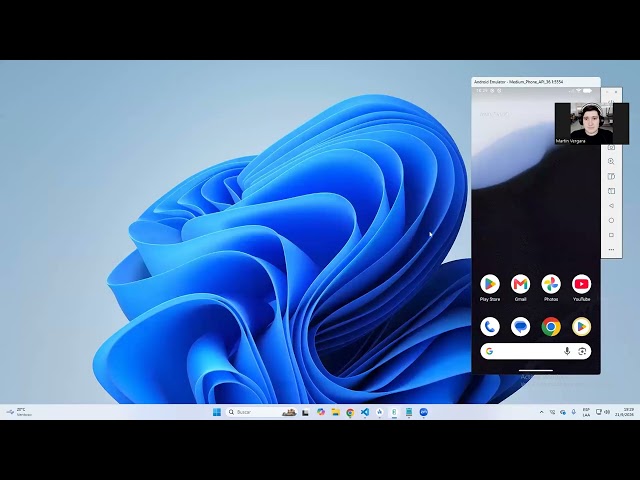Tap the Google search bar on phone
The height and width of the screenshot is (480, 640).
(x=536, y=351)
